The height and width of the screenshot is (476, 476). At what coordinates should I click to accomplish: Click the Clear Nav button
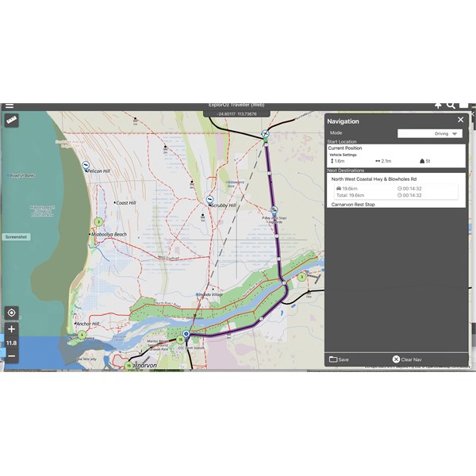click(407, 359)
